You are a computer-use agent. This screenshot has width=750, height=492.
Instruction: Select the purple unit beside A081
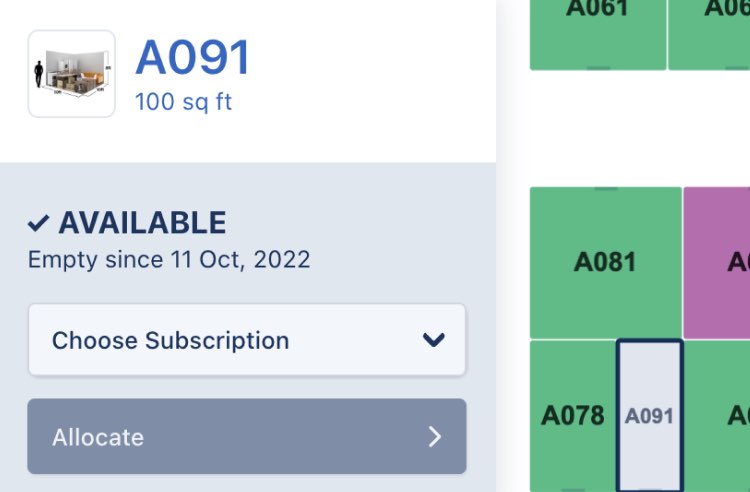[717, 262]
